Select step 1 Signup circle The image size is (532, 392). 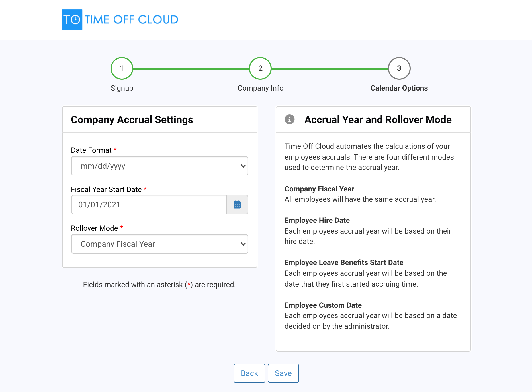(122, 68)
